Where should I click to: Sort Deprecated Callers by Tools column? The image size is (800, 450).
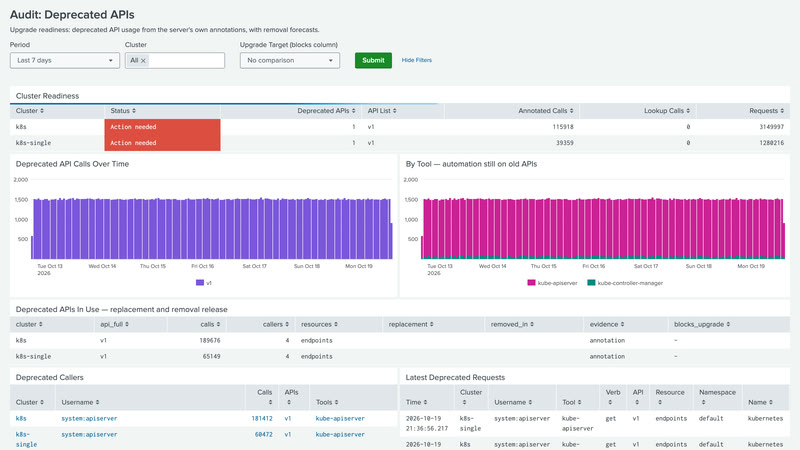coord(327,403)
